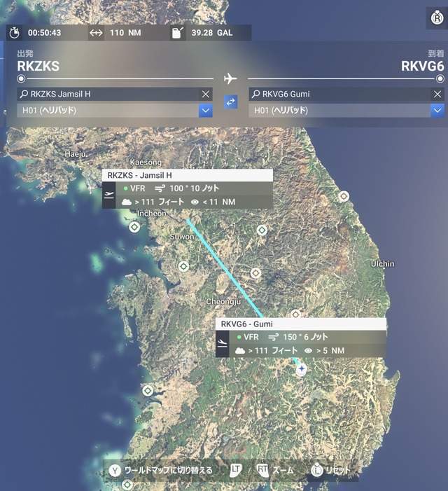Screen dimensions: 448x491
Task: Switch to world map with Y button
Action: 161,470
